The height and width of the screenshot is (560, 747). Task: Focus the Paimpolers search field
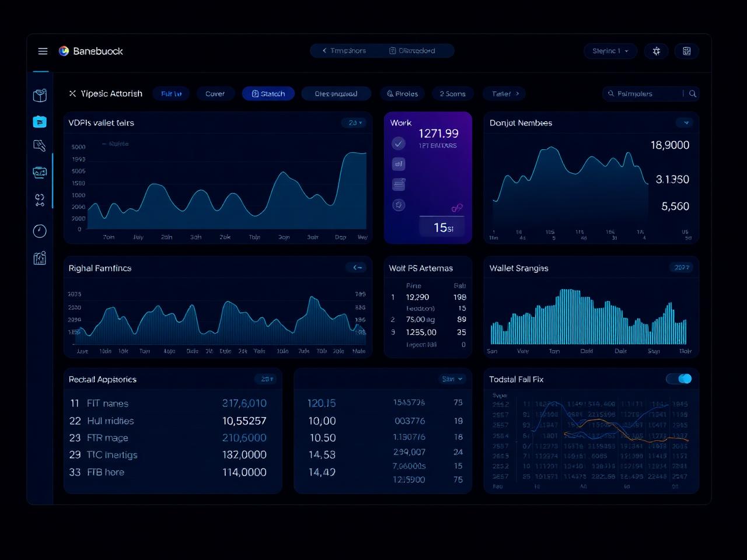(x=651, y=94)
